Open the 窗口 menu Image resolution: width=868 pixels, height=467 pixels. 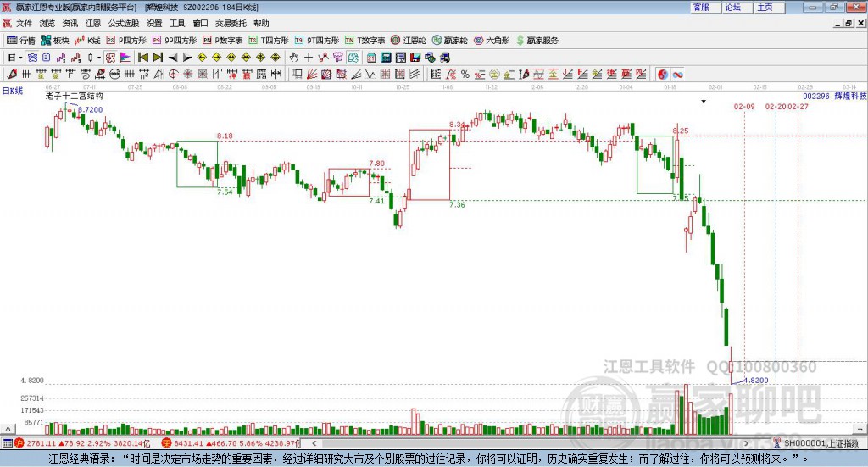[x=200, y=23]
